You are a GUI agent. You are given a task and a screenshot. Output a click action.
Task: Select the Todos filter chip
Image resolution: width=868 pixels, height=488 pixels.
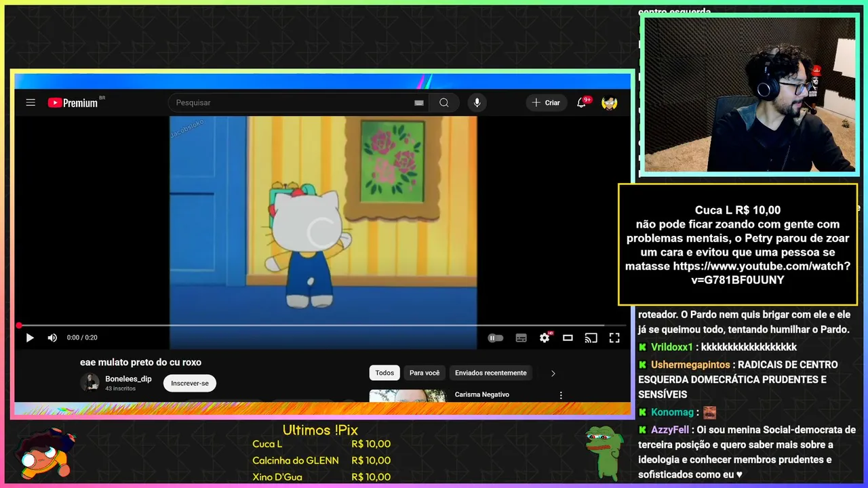point(384,373)
